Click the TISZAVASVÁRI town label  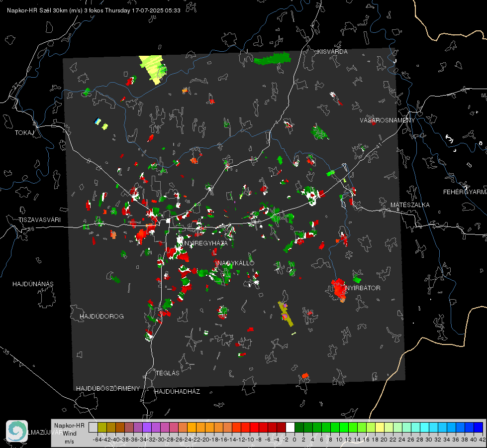[39, 220]
